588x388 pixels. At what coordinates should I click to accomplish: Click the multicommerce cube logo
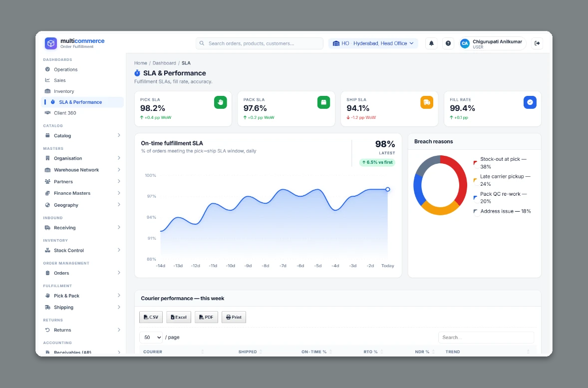click(x=50, y=43)
